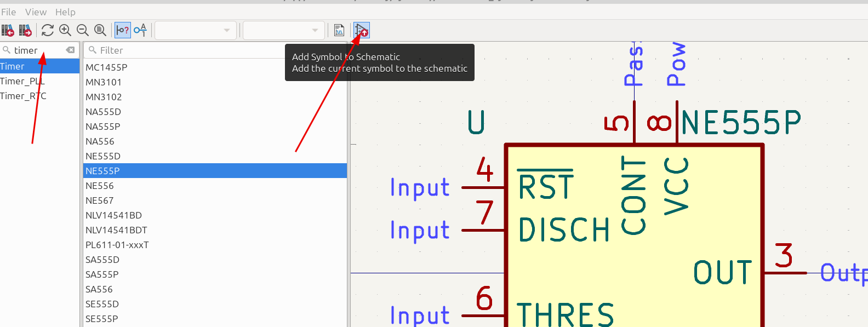868x327 pixels.
Task: Select NA555P symbol
Action: pos(215,127)
